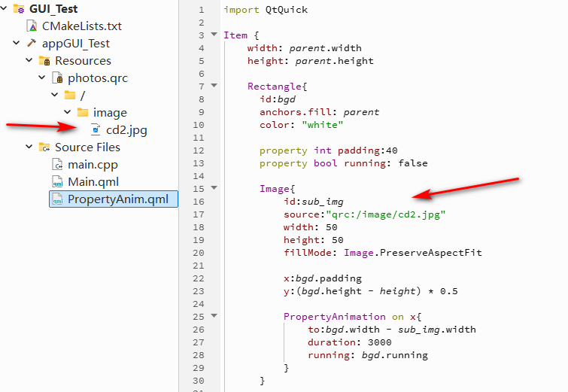This screenshot has height=392, width=568.
Task: Click the Main.qml file icon
Action: click(x=58, y=181)
